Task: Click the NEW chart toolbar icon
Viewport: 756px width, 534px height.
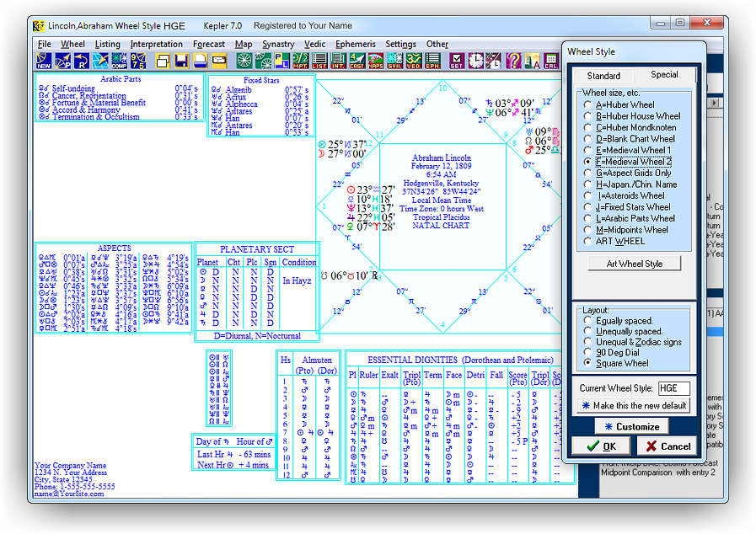Action: click(x=43, y=61)
